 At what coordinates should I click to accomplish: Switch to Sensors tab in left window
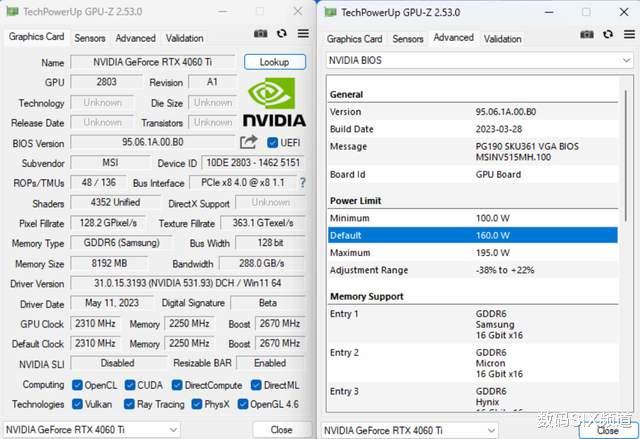89,38
